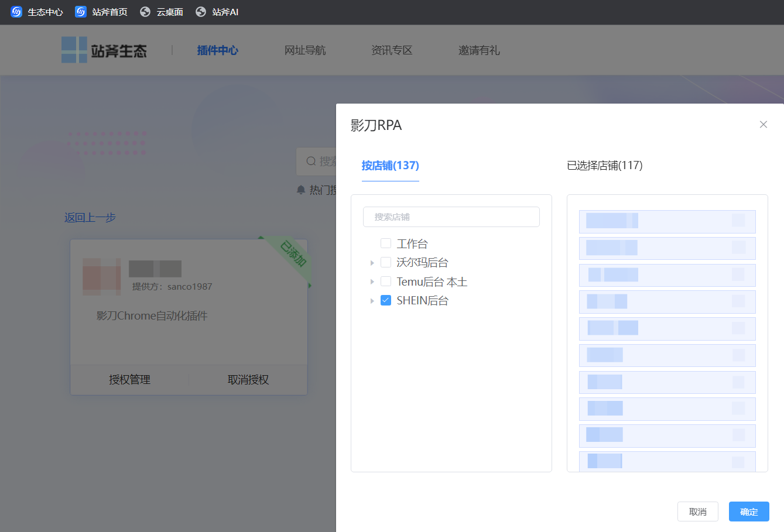Expand the 沃尔玛后台 tree node
The width and height of the screenshot is (784, 532).
pos(372,263)
